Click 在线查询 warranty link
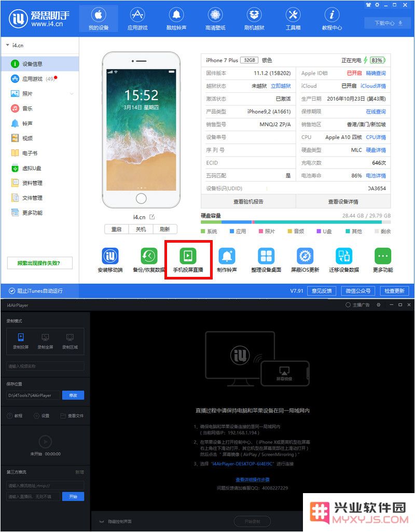The height and width of the screenshot is (532, 415). 376,111
